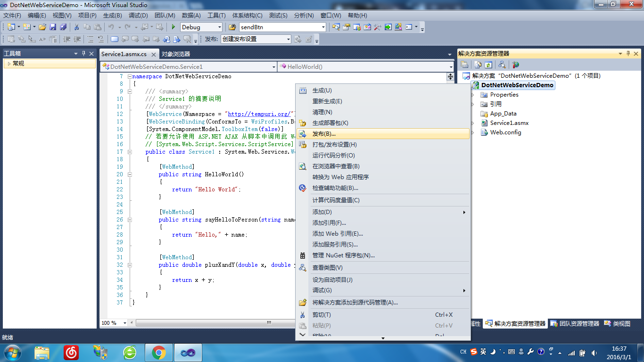Viewport: 644px width, 362px height.
Task: Click the Cut scissors icon in the toolbar
Action: pos(76,27)
